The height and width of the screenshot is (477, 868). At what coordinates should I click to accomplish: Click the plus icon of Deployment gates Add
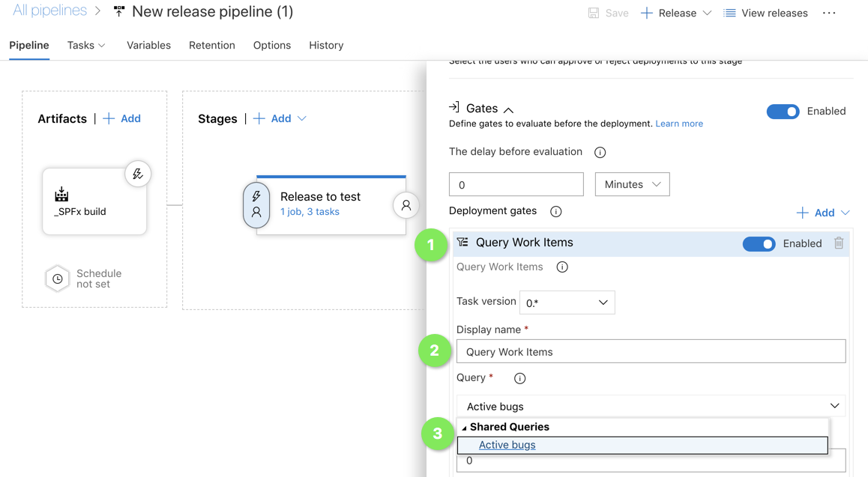coord(802,213)
